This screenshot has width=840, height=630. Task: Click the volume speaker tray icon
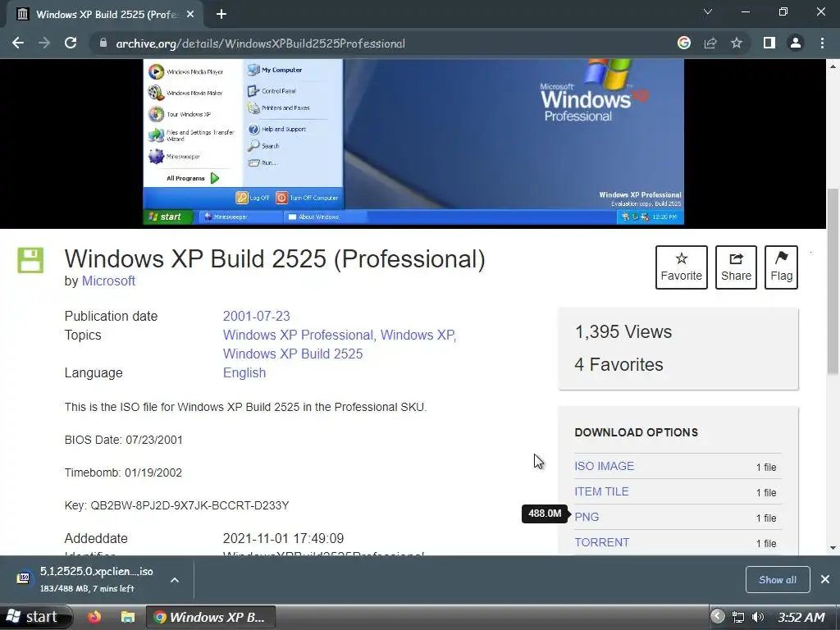point(758,617)
